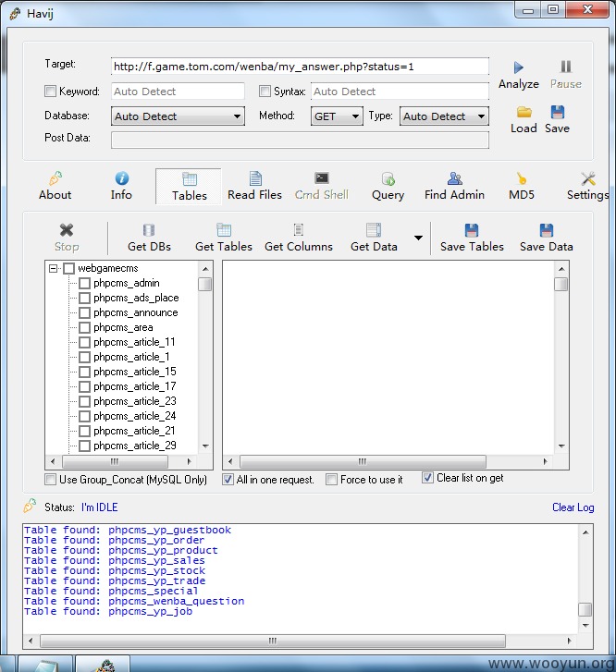616x672 pixels.
Task: Check Force to use it
Action: 331,479
